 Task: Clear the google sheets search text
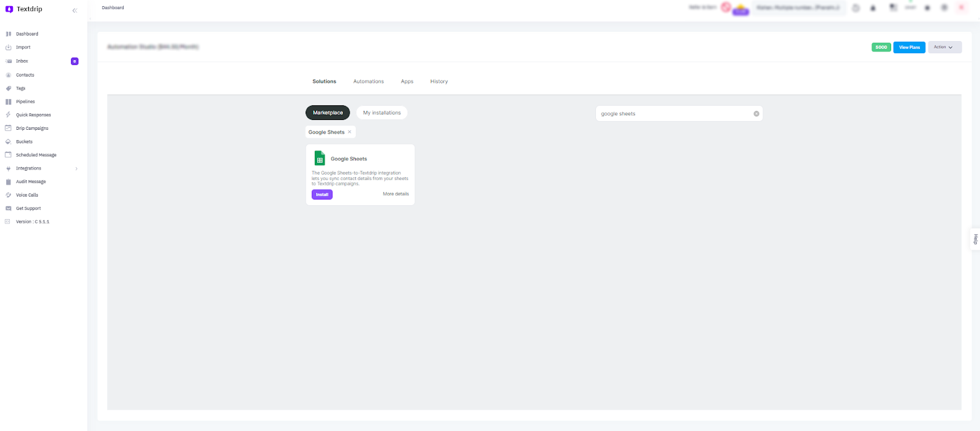(x=756, y=114)
